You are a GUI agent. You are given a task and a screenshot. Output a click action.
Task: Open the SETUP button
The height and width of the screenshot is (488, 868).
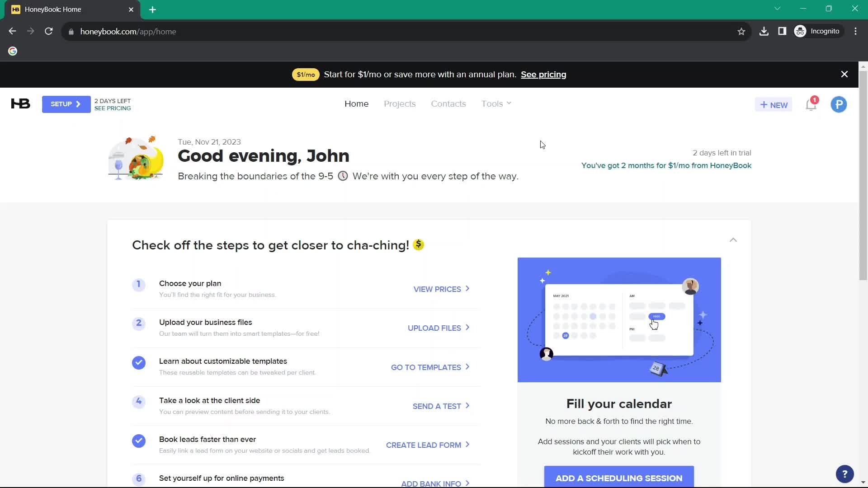[x=66, y=104]
